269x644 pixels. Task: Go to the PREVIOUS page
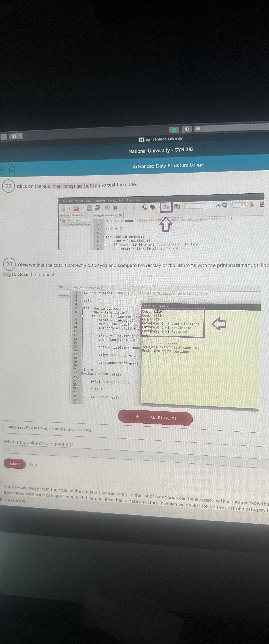pyautogui.click(x=13, y=501)
